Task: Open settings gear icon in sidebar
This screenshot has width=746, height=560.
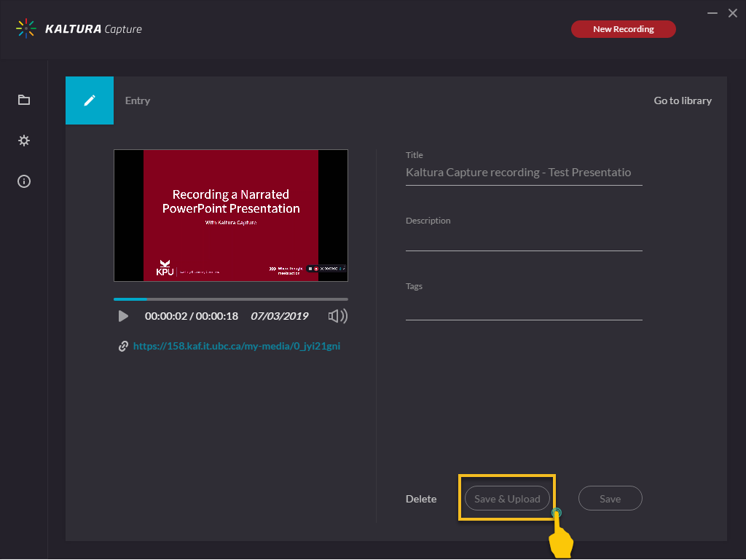Action: tap(24, 141)
